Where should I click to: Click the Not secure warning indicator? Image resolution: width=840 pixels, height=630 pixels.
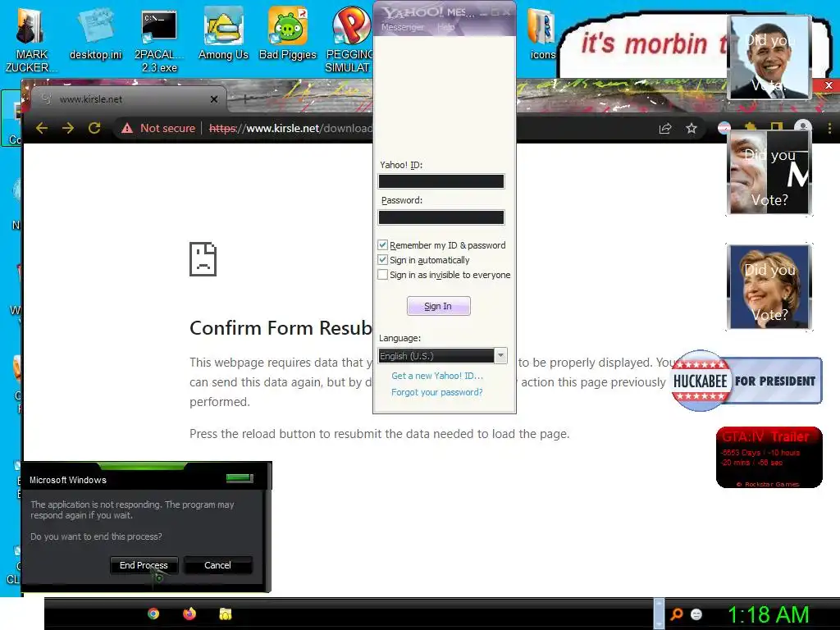158,128
